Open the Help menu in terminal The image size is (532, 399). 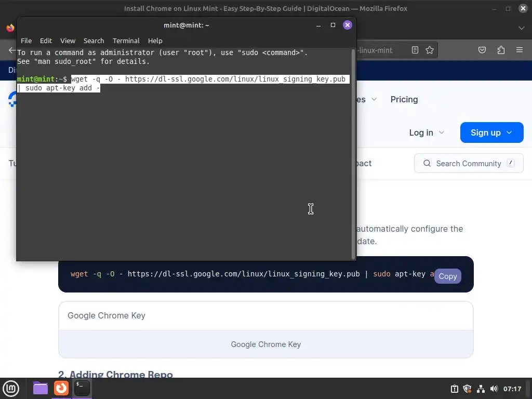tap(155, 41)
